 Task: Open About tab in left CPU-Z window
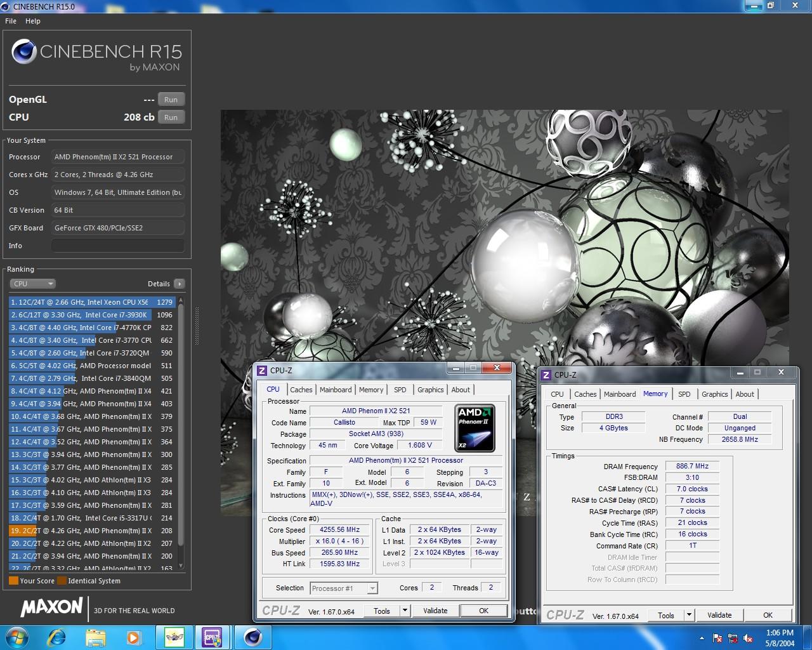click(x=461, y=390)
